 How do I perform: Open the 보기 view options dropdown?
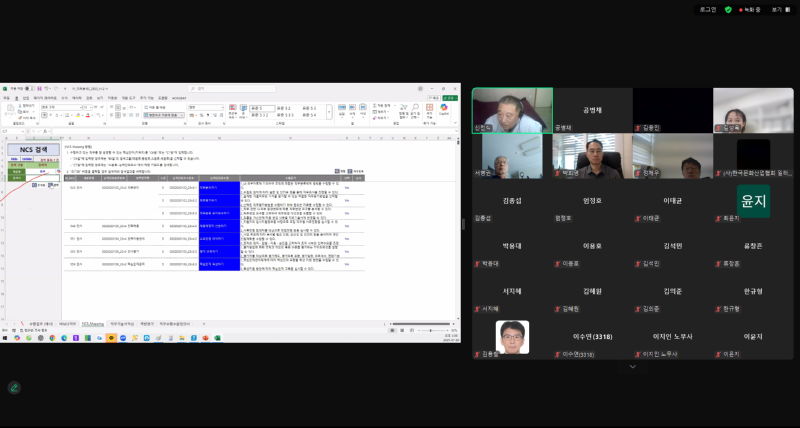click(x=781, y=9)
